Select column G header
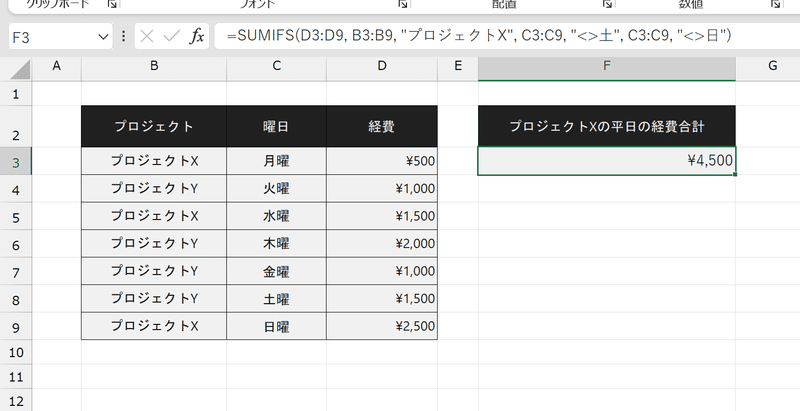The width and height of the screenshot is (800, 411). click(772, 66)
